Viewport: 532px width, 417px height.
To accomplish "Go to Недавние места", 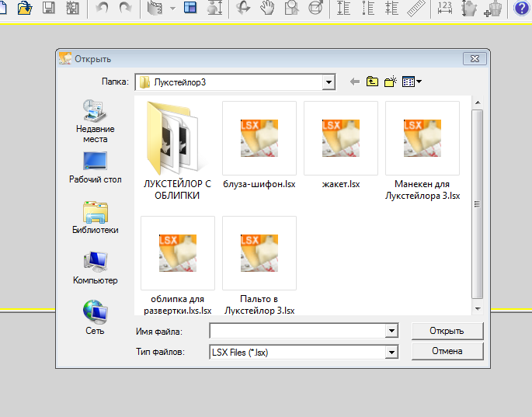I will pyautogui.click(x=95, y=121).
